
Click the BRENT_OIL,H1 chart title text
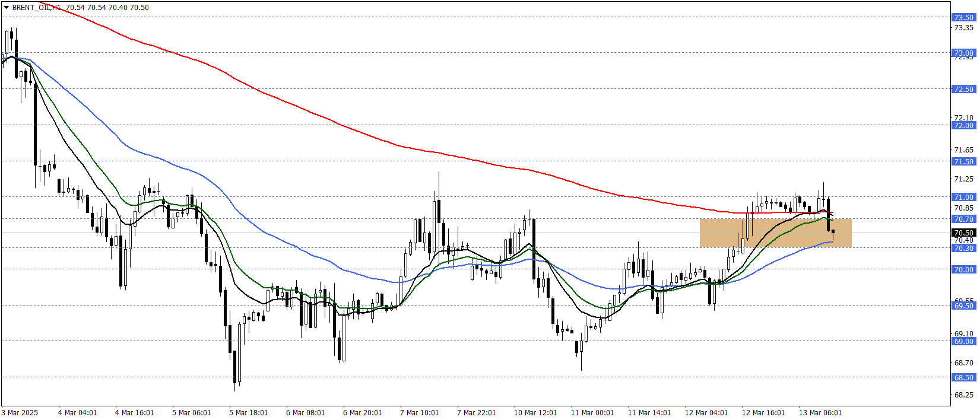[36, 8]
